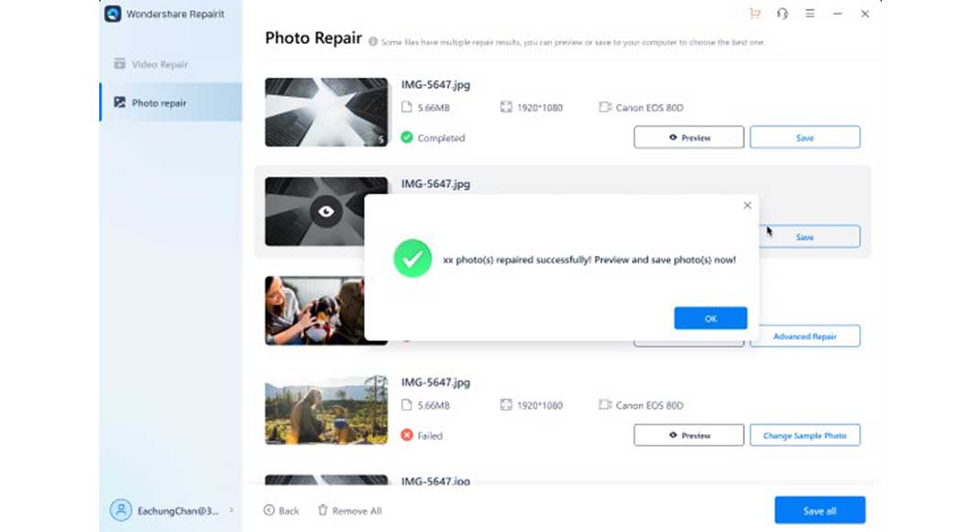The width and height of the screenshot is (980, 532).
Task: Click the user avatar icon
Action: [121, 510]
